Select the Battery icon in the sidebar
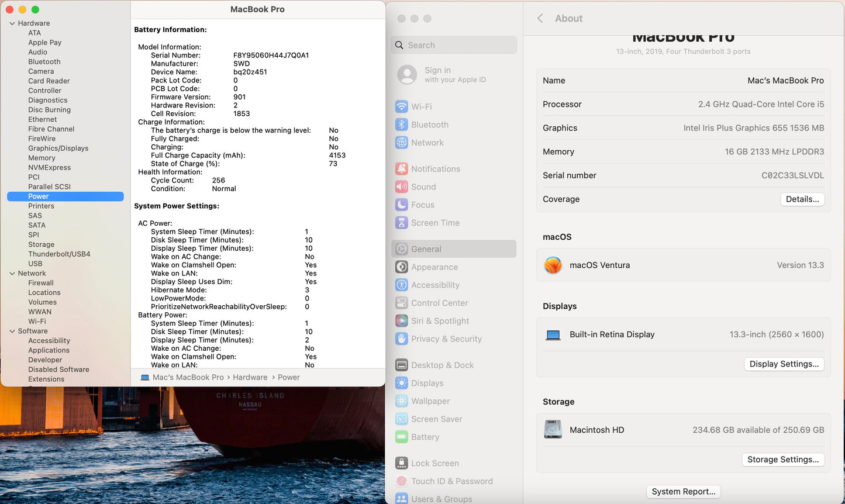 pyautogui.click(x=402, y=437)
